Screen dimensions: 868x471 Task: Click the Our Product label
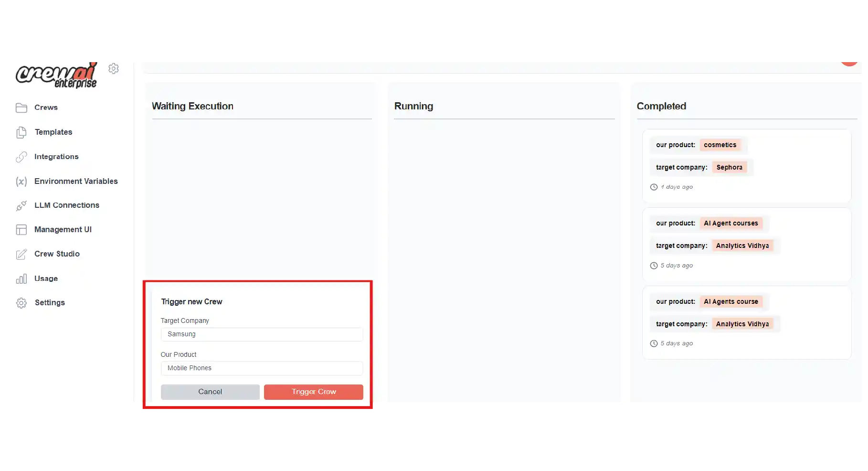click(179, 354)
